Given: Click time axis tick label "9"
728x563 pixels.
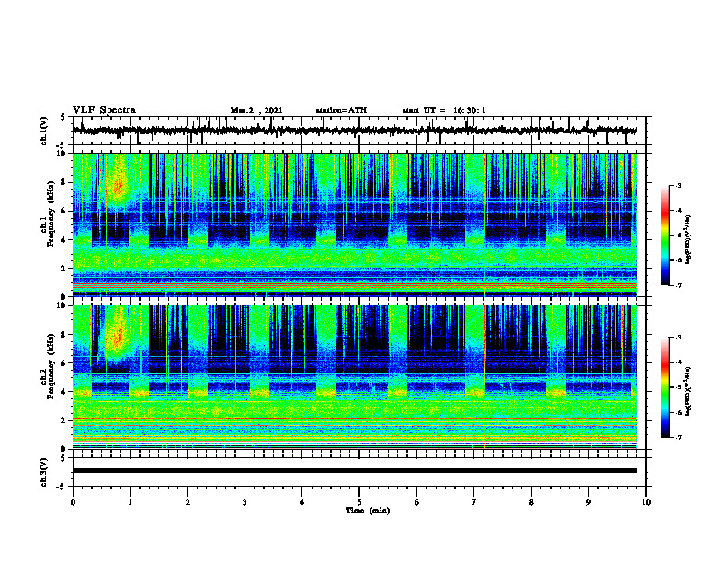Looking at the screenshot, I should [588, 502].
